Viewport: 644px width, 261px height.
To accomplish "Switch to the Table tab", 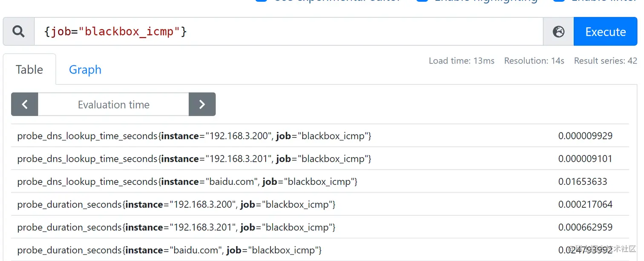I will pyautogui.click(x=29, y=69).
